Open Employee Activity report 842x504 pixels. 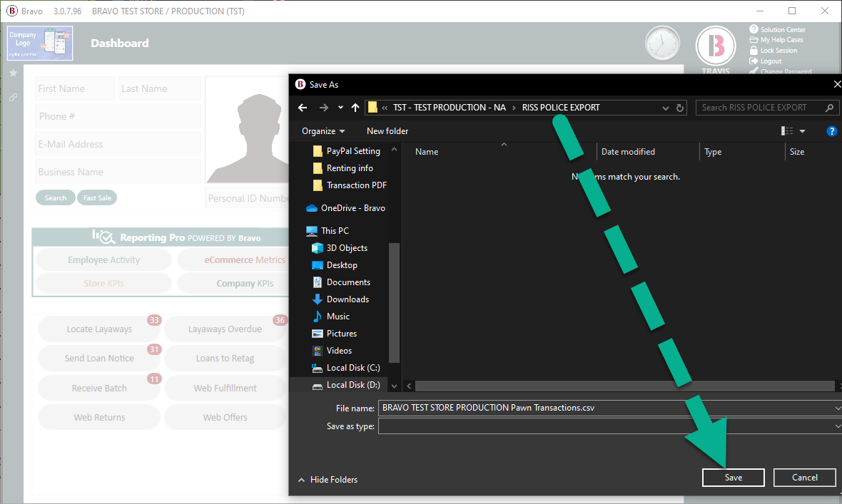click(103, 259)
